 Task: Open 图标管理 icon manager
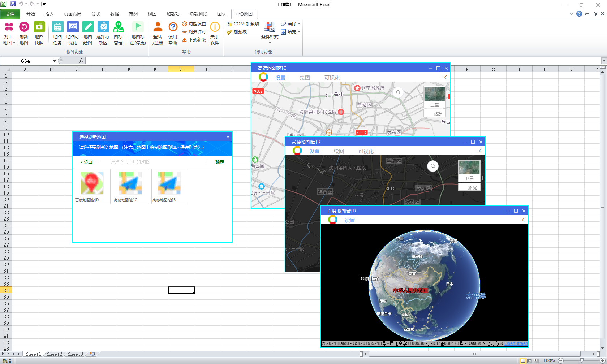[x=118, y=33]
